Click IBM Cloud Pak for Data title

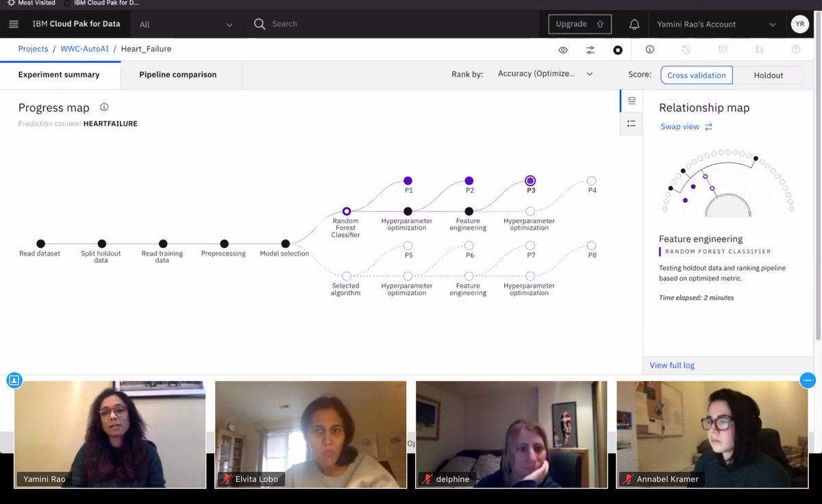pyautogui.click(x=76, y=24)
